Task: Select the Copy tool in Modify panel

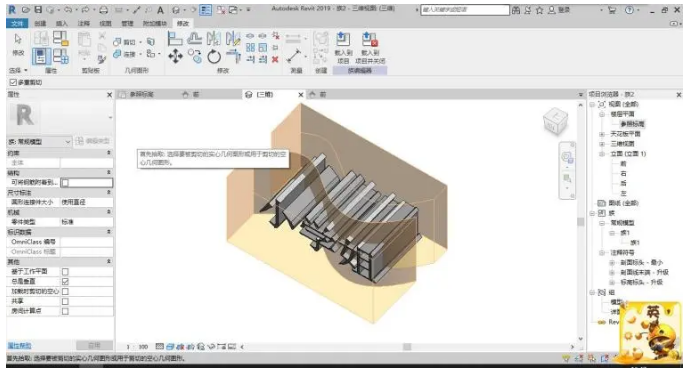Action: [195, 56]
